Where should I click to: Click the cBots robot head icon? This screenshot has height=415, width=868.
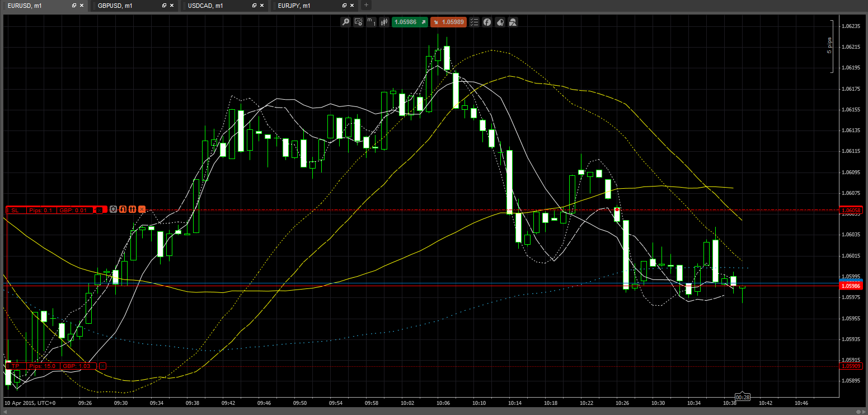click(500, 22)
